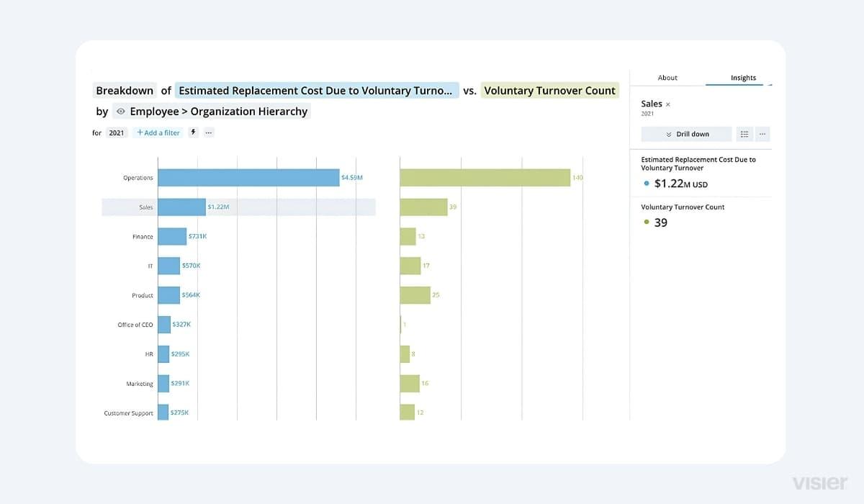Viewport: 864px width, 504px height.
Task: Click Add a filter
Action: pos(158,132)
